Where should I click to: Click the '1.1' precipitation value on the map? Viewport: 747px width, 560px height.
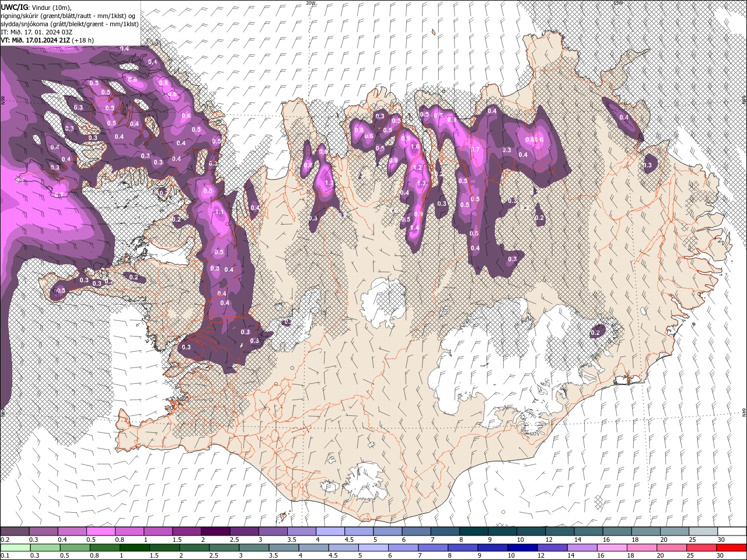coord(219,212)
